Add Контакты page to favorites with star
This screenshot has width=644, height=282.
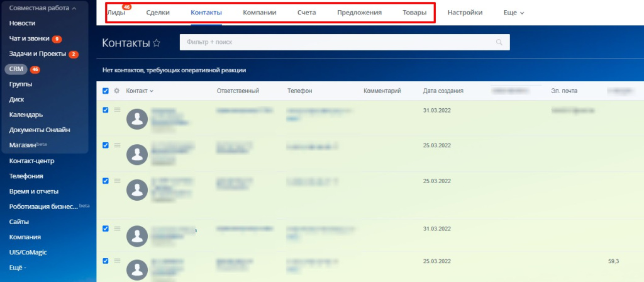157,43
